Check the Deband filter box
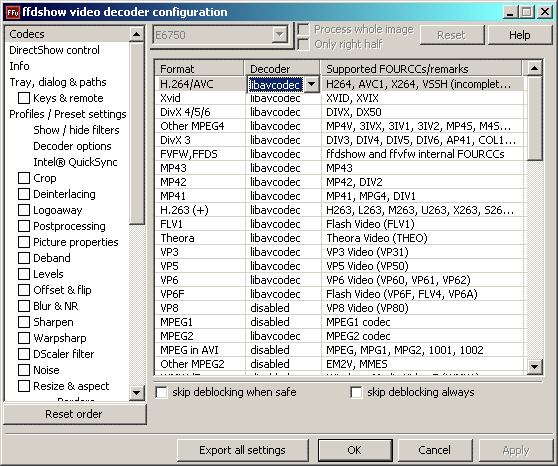Screen dimensions: 558x466 [x=24, y=258]
